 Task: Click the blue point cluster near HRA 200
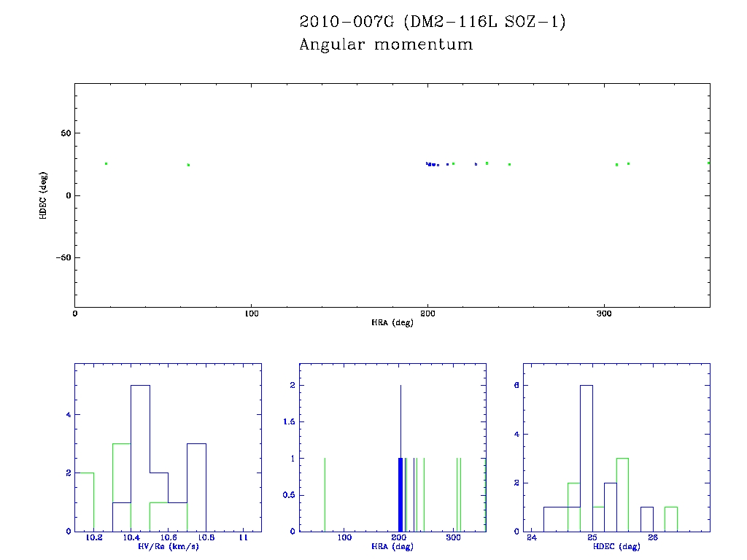pyautogui.click(x=433, y=164)
